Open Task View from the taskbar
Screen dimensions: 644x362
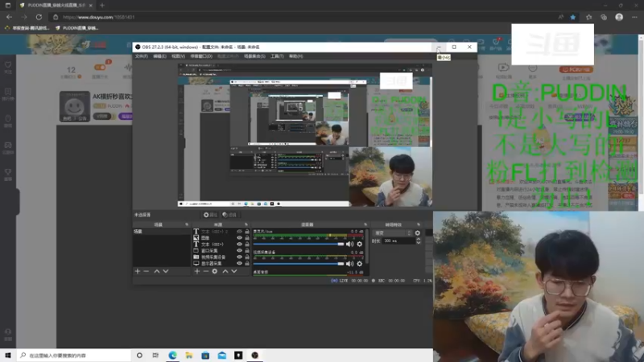(x=155, y=356)
